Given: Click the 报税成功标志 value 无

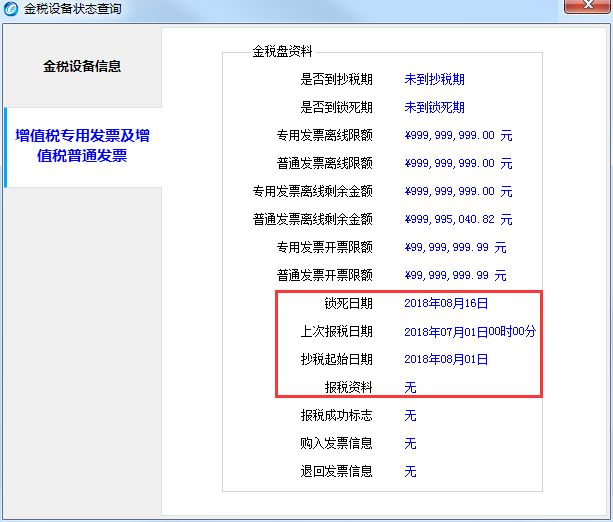Looking at the screenshot, I should click(410, 415).
